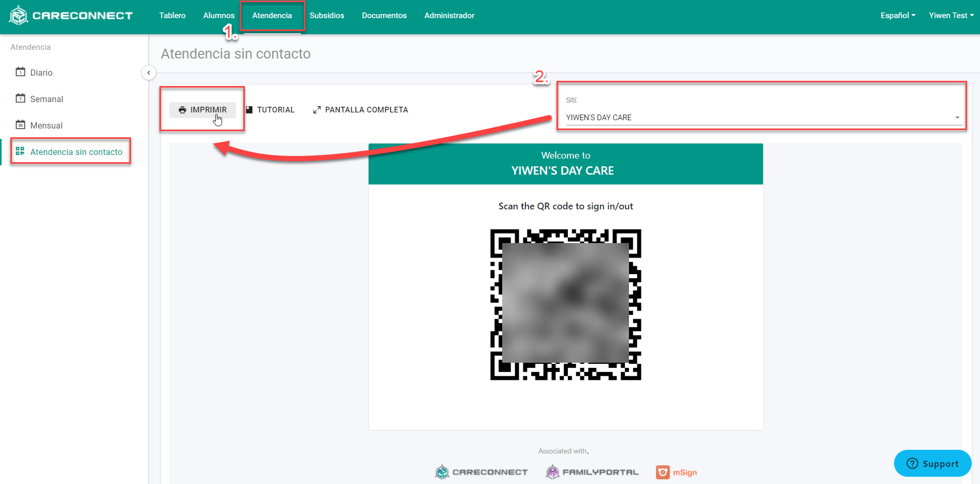Click the Atendencia sin contacto page heading
Screen dimensions: 980x484
click(236, 54)
